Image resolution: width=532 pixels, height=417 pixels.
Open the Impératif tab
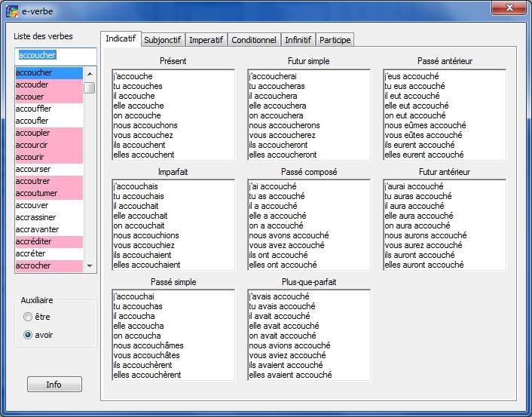click(206, 39)
